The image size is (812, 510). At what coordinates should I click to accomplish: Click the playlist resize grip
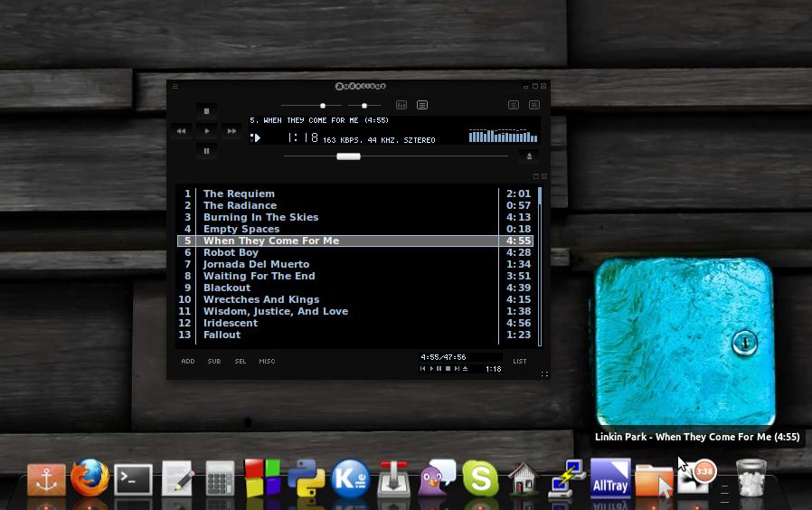click(x=544, y=373)
